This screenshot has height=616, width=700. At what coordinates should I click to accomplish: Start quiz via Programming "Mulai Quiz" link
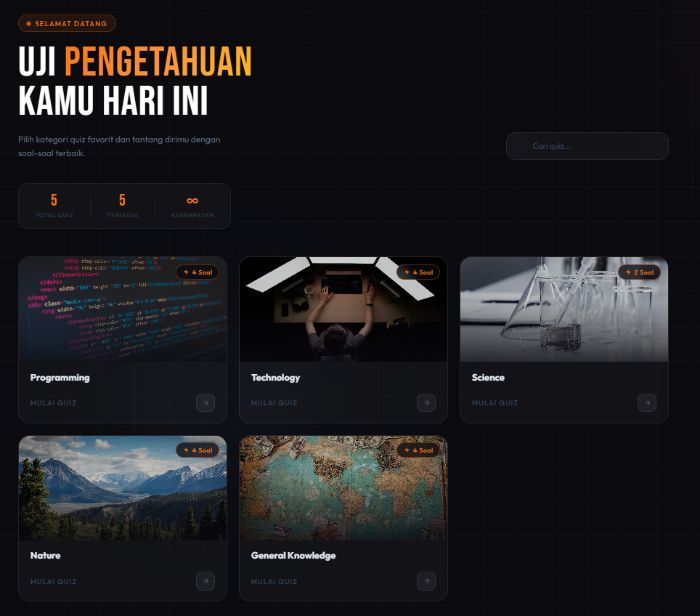tap(53, 403)
